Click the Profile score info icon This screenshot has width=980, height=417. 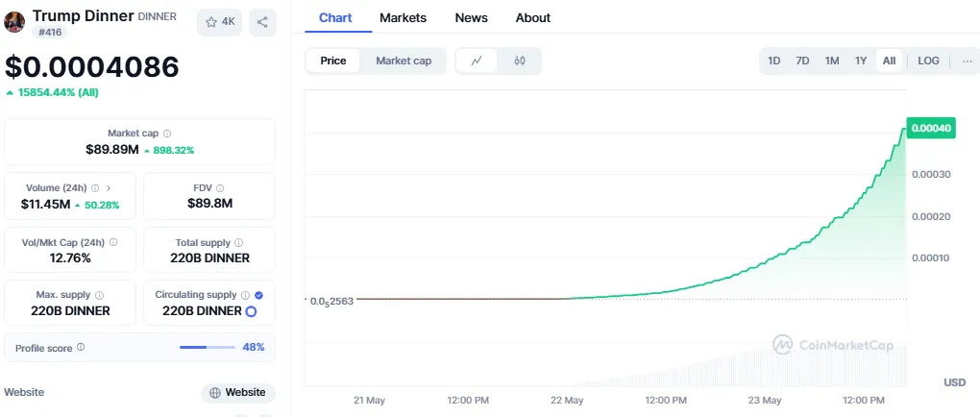click(81, 348)
